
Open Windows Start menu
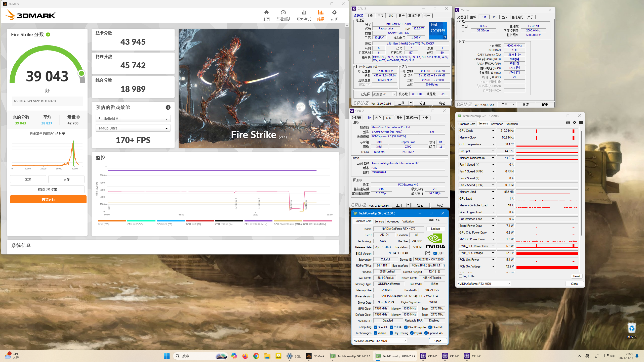[167, 356]
